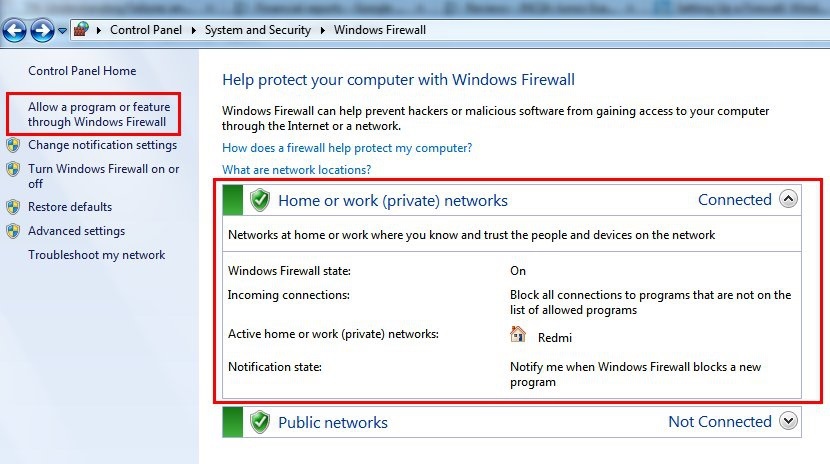830x464 pixels.
Task: Open the recent pages dropdown arrow
Action: point(62,30)
